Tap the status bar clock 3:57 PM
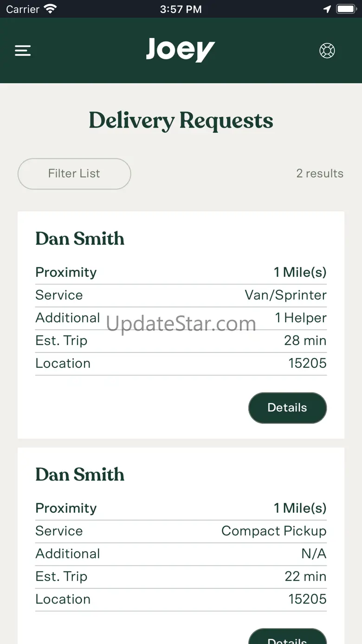 [x=181, y=9]
